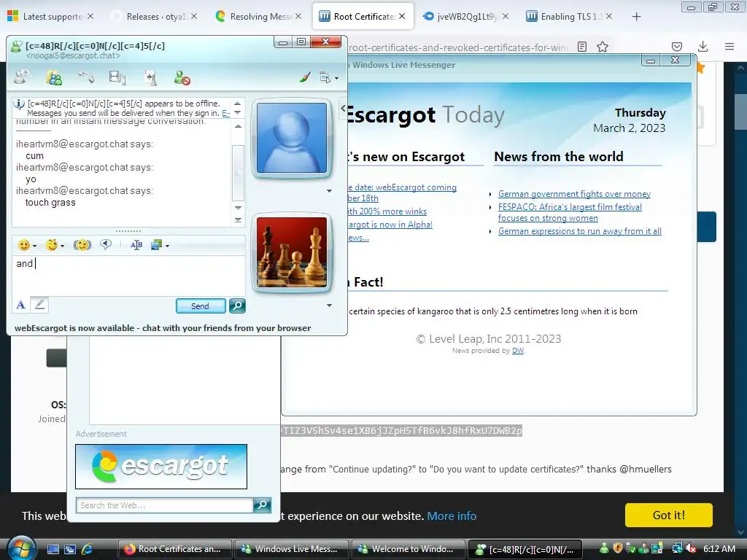Click the Search the Web input field

point(164,505)
